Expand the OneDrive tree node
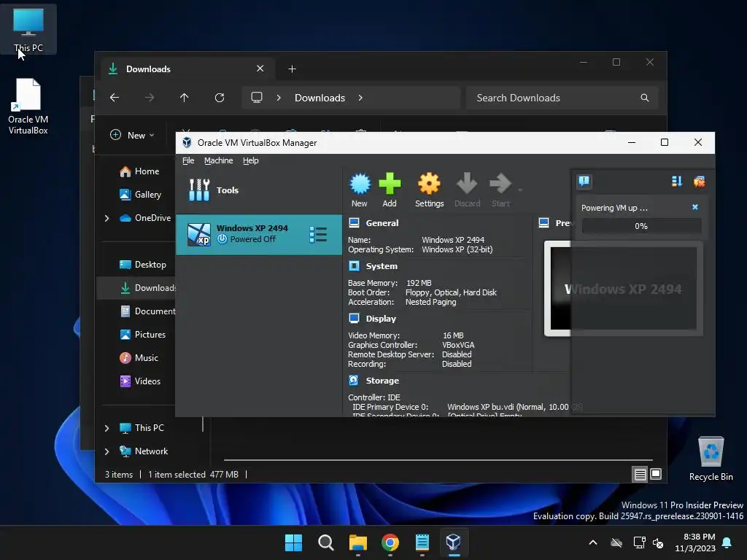The image size is (747, 560). pyautogui.click(x=107, y=218)
